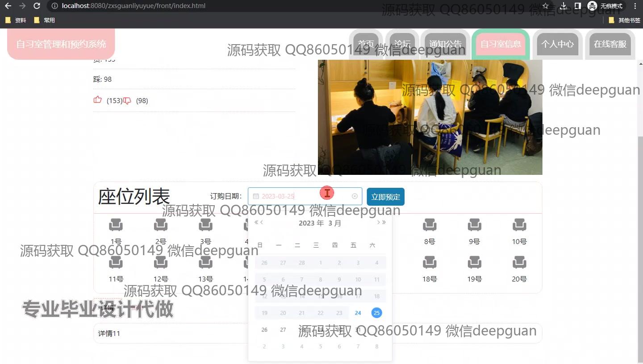Open the 论坛 nav tab

pos(402,44)
